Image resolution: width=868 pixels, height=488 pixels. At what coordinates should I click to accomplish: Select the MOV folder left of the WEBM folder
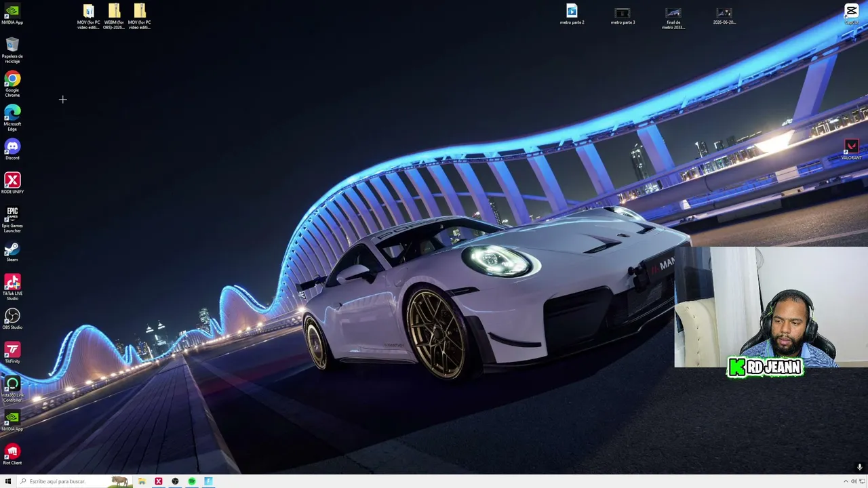click(x=88, y=17)
